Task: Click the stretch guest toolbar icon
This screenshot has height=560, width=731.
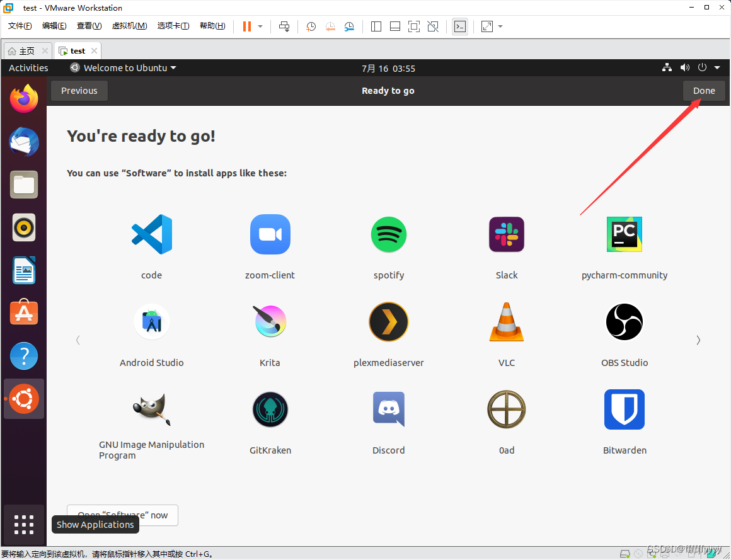Action: [x=486, y=26]
